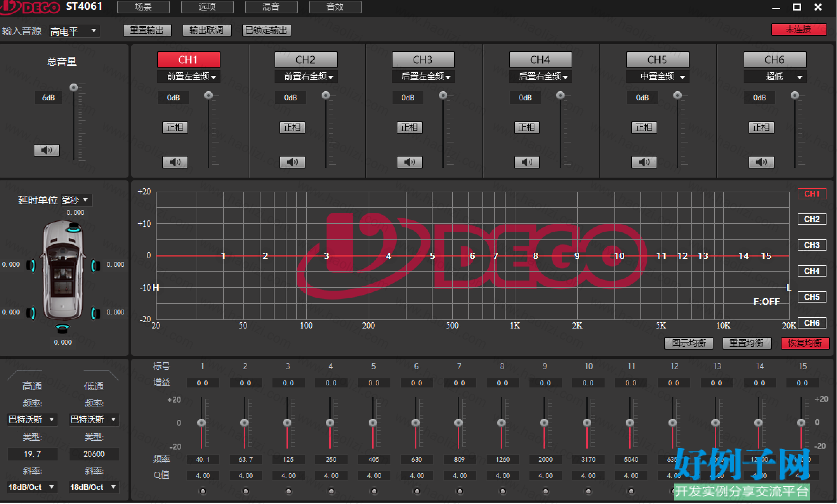Mute CH2 with its speaker icon
Screen dimensions: 837x504
pyautogui.click(x=292, y=162)
